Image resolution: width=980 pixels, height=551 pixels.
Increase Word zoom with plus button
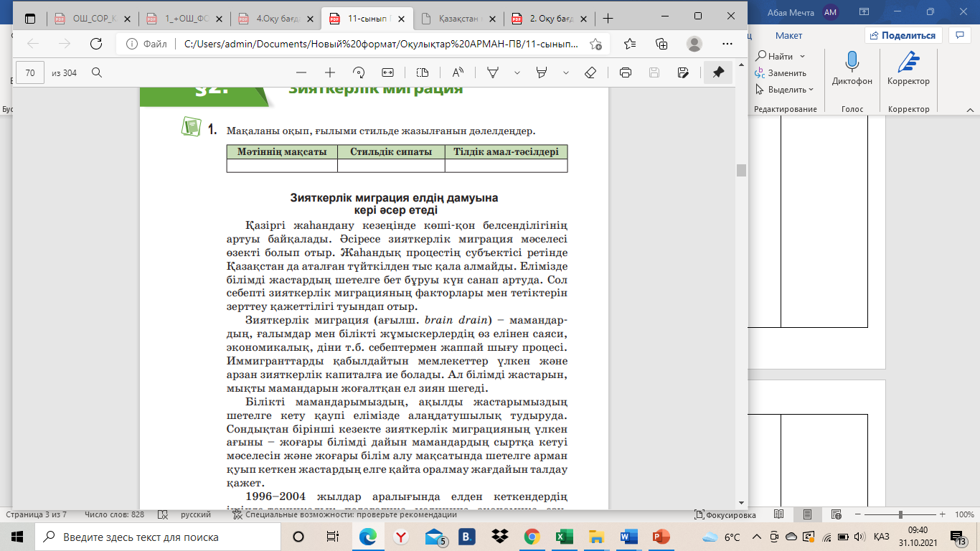(x=943, y=514)
